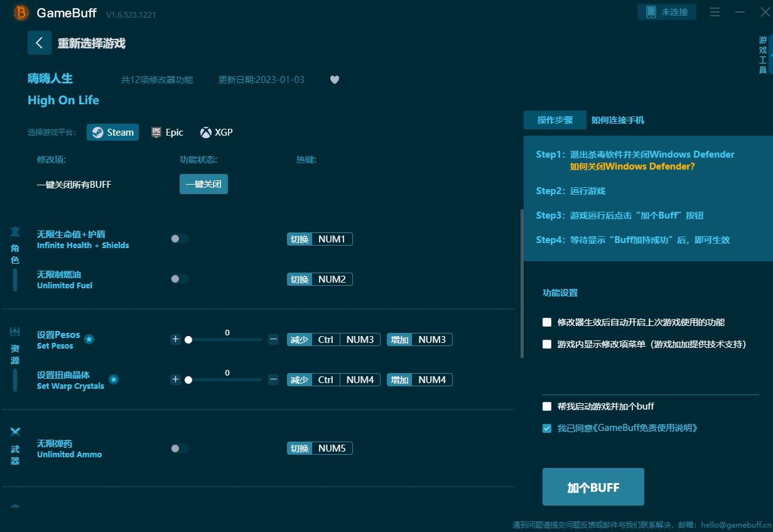Screen dimensions: 773x532
Task: Check auto-enable last used functions option
Action: pyautogui.click(x=547, y=322)
